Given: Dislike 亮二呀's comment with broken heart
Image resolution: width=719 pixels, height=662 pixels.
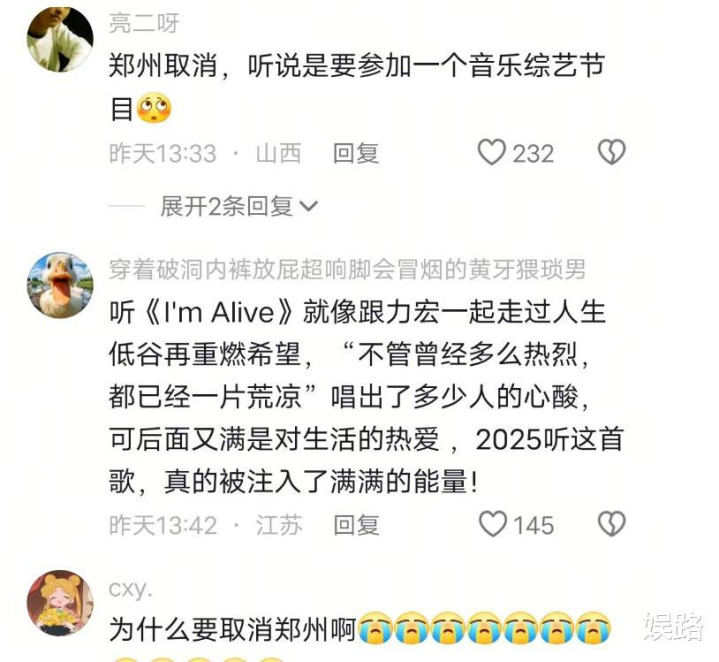Looking at the screenshot, I should coord(612,153).
